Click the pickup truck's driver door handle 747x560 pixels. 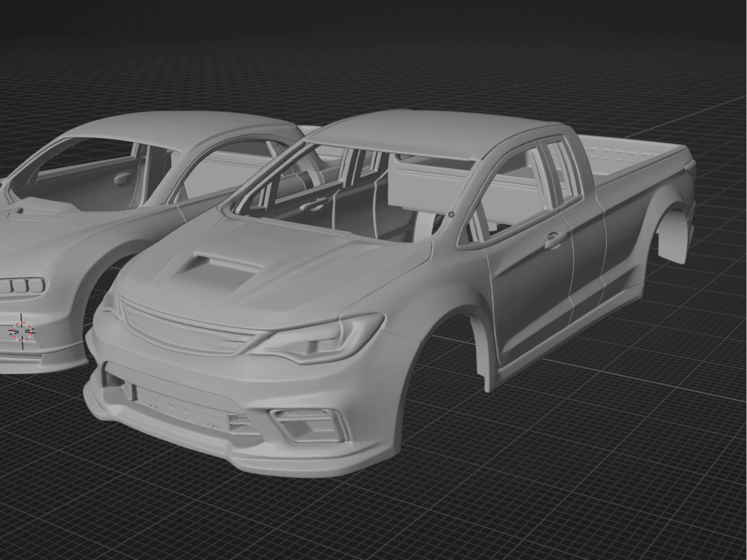click(554, 240)
